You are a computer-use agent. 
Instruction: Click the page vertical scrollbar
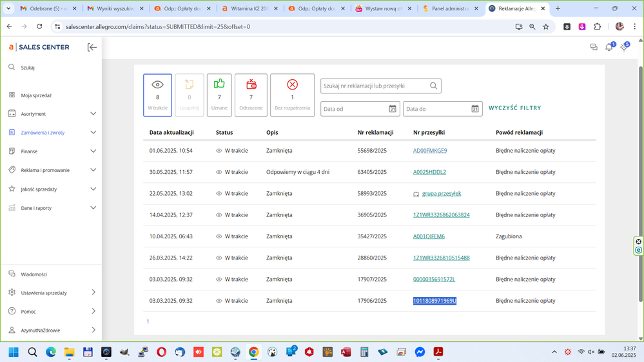pos(641,184)
